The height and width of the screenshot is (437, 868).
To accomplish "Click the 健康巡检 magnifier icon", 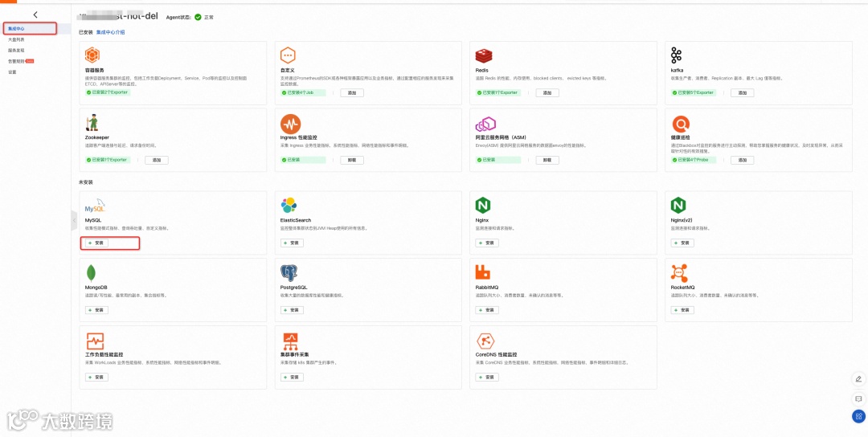I will point(681,124).
